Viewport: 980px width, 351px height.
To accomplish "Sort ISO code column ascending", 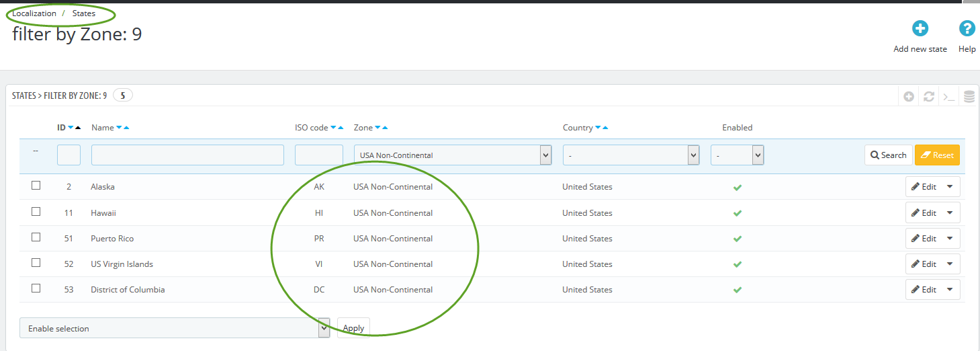I will tap(341, 128).
